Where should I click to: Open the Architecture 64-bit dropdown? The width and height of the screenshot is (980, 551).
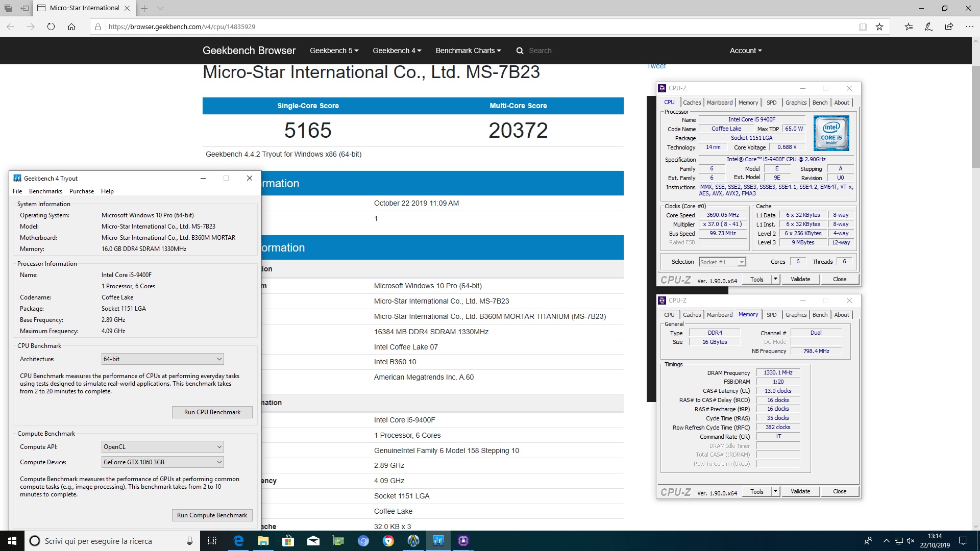[163, 359]
